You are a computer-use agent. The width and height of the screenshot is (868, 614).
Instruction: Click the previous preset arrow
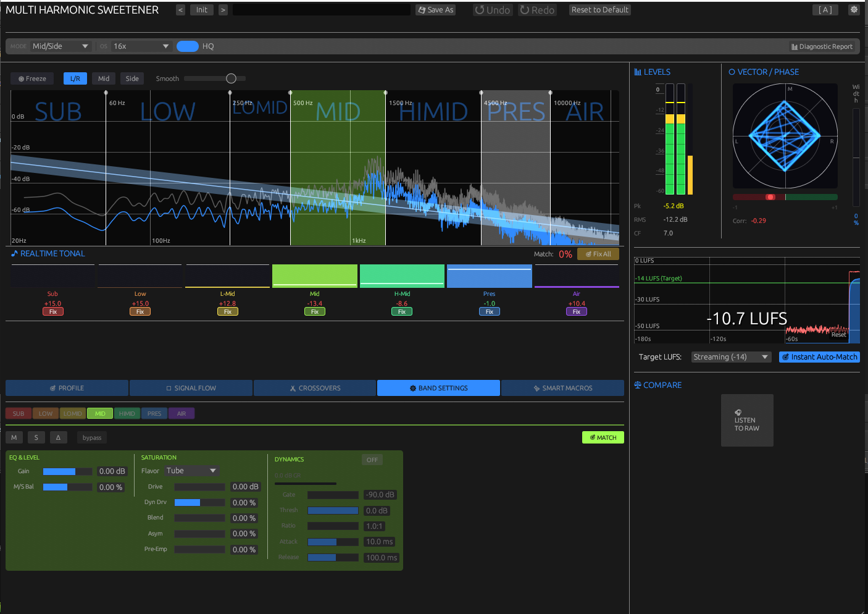tap(180, 10)
